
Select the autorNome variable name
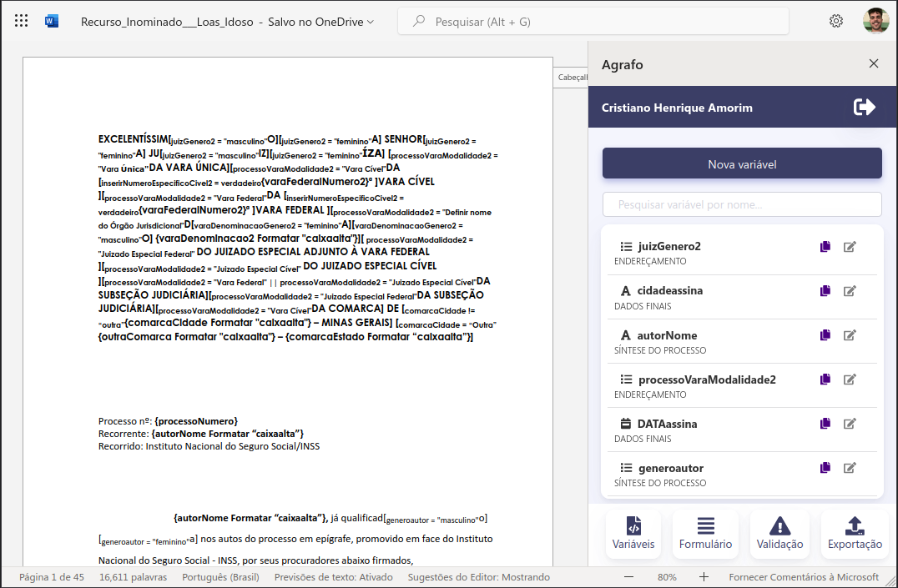tap(667, 335)
